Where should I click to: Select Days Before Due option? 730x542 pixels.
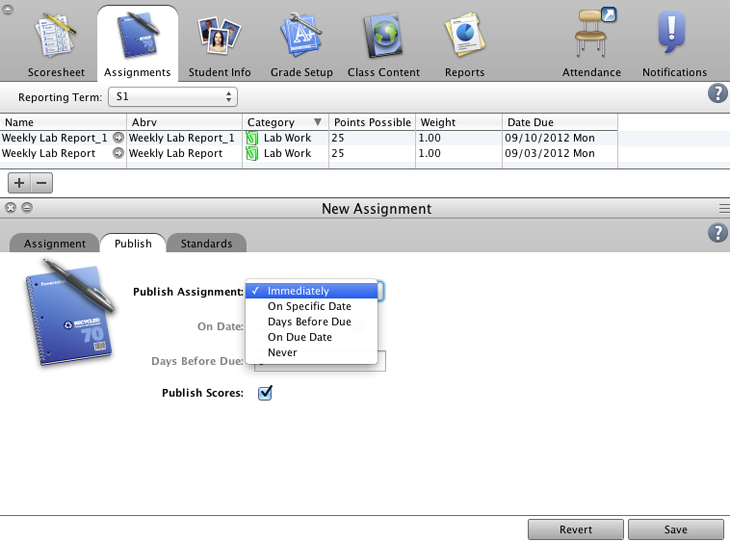tap(309, 322)
